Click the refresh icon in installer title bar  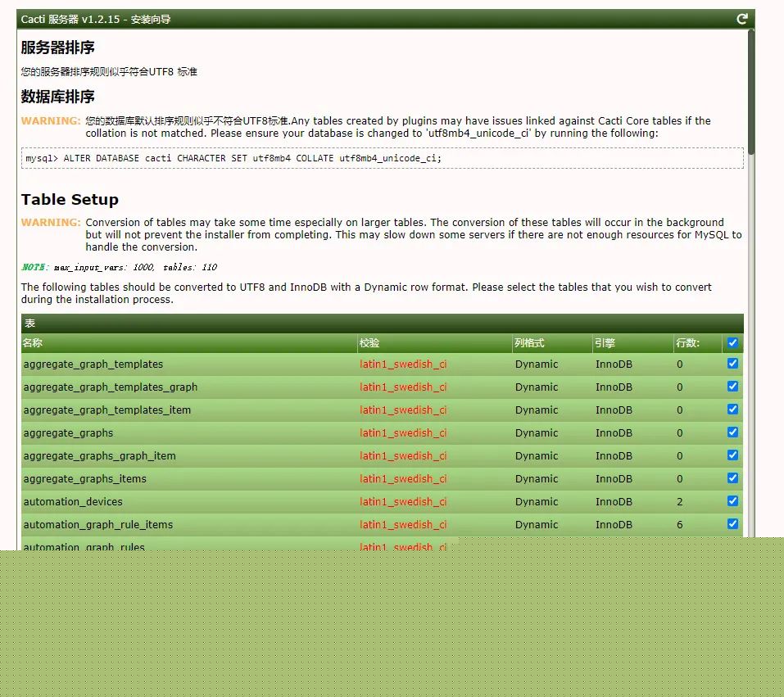pos(742,19)
